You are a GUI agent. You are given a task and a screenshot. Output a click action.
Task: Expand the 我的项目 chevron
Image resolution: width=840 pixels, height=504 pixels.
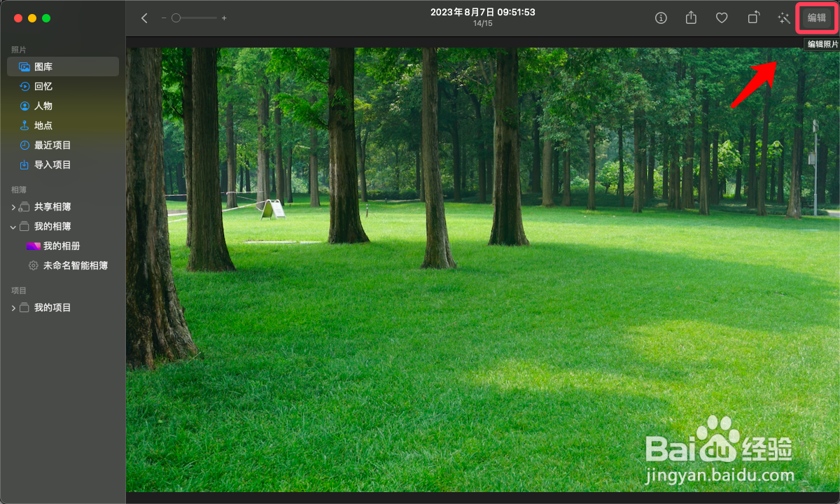(x=13, y=308)
